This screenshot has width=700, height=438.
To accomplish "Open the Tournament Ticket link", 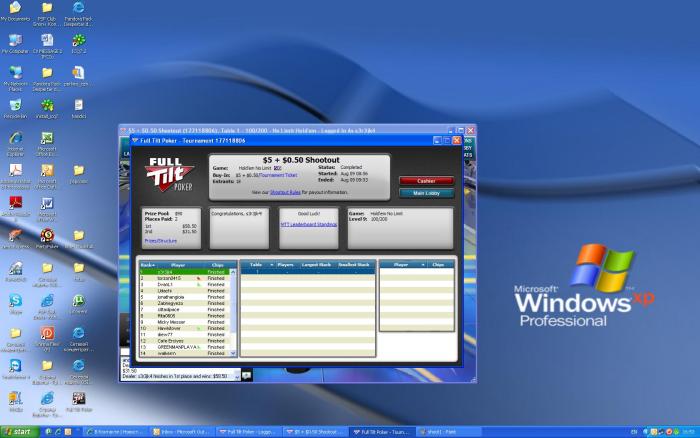I will [x=278, y=175].
